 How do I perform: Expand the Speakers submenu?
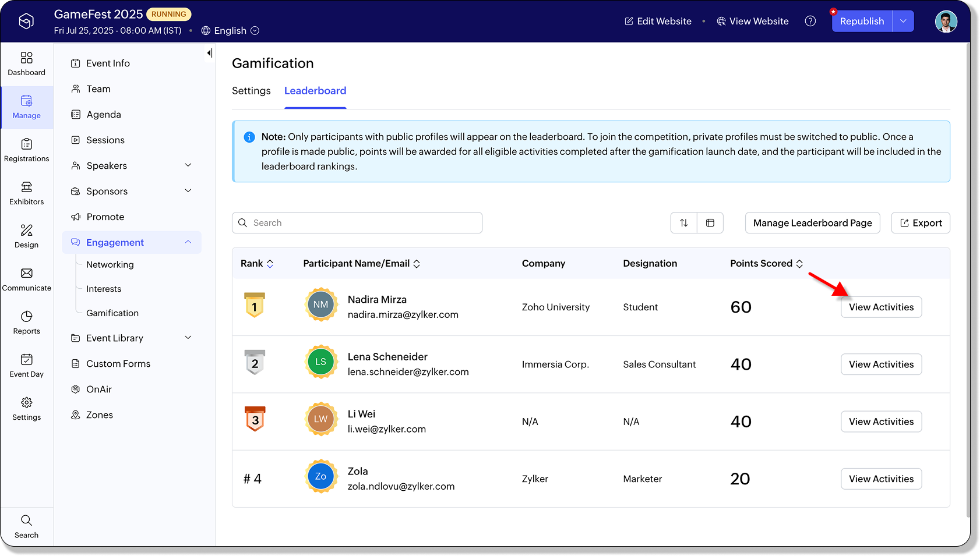(x=188, y=165)
